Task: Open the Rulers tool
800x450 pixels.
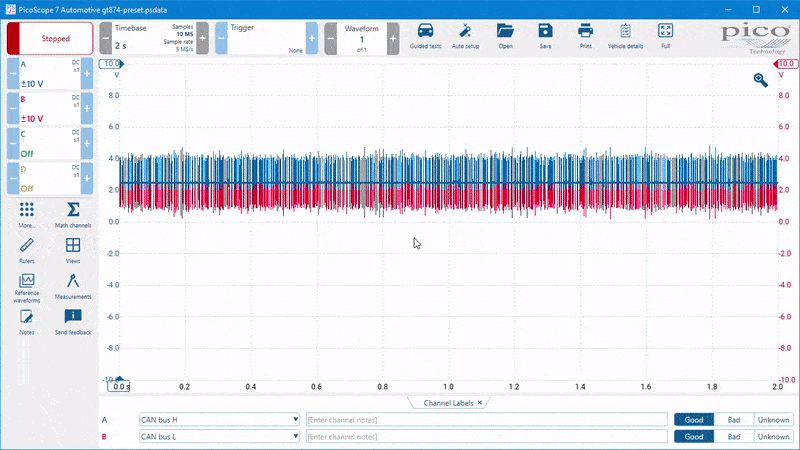Action: pyautogui.click(x=27, y=251)
